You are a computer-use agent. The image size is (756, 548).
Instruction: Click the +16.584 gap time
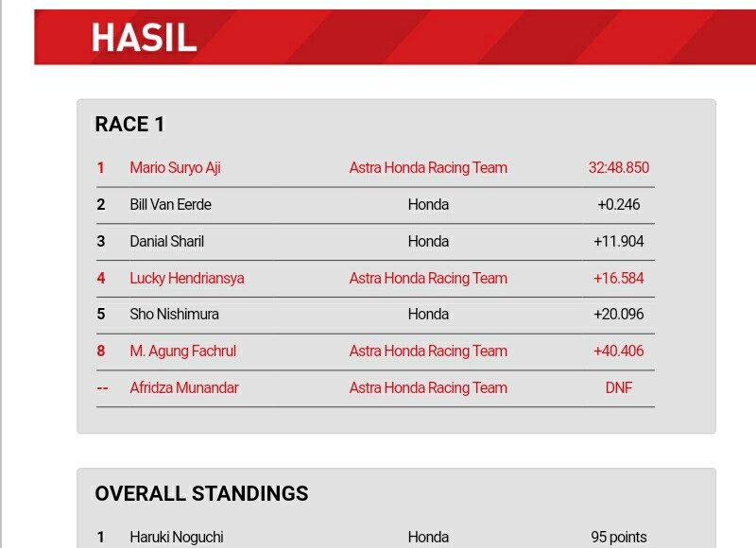click(618, 279)
